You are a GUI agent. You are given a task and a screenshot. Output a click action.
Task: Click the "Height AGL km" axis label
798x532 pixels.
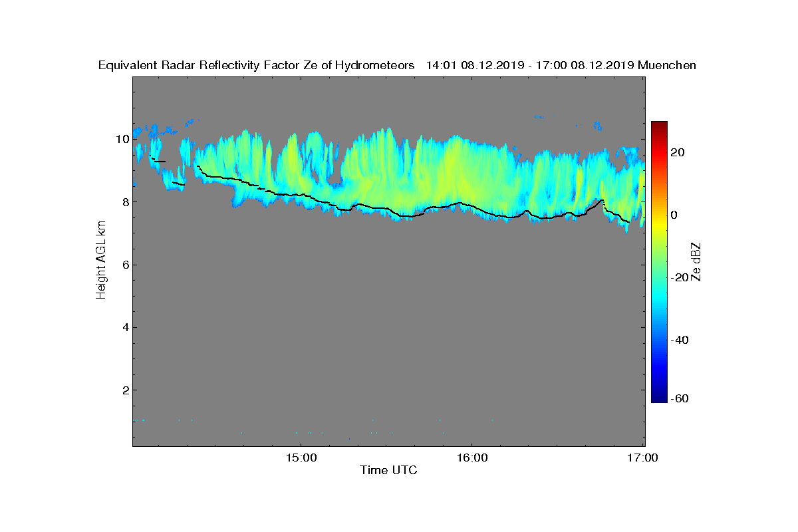101,261
